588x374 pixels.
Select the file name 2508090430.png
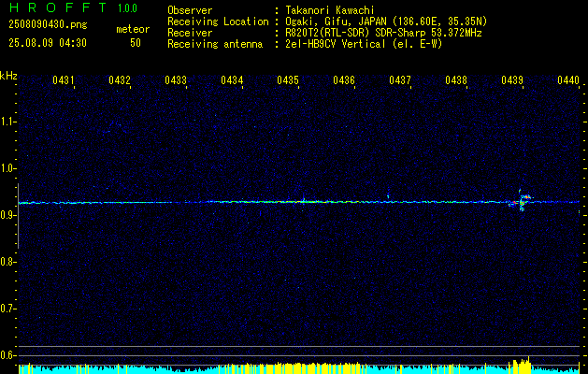coord(48,24)
